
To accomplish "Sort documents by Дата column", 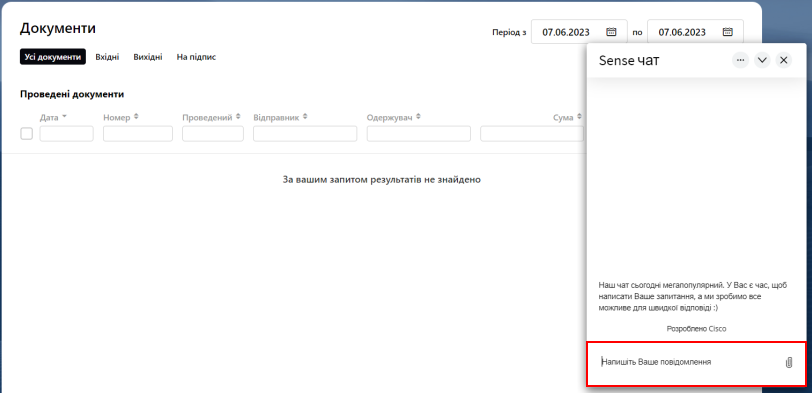I will (53, 118).
